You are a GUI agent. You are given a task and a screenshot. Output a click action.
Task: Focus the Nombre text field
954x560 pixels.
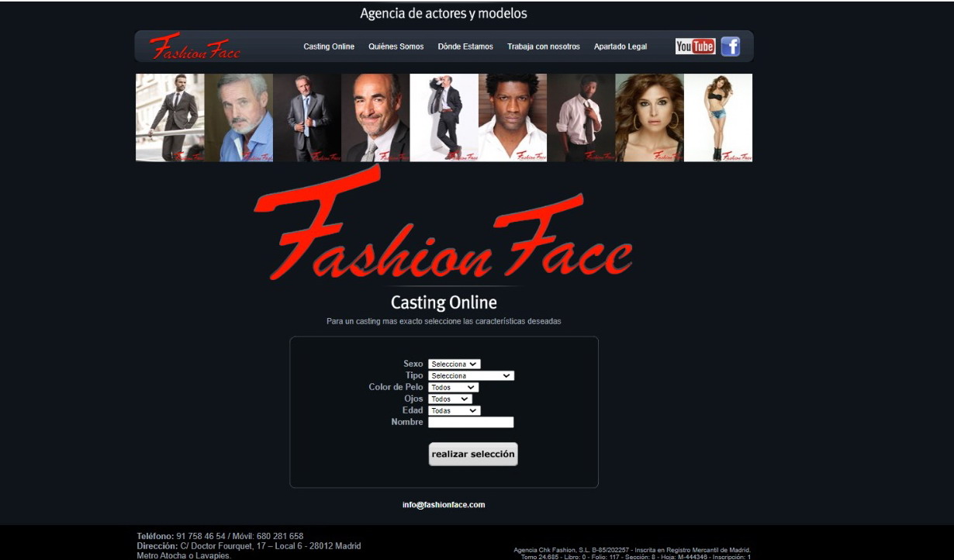point(471,422)
